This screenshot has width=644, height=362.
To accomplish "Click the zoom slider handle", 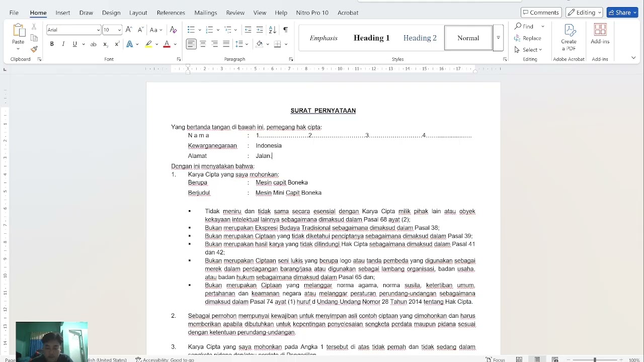I will 595,359.
